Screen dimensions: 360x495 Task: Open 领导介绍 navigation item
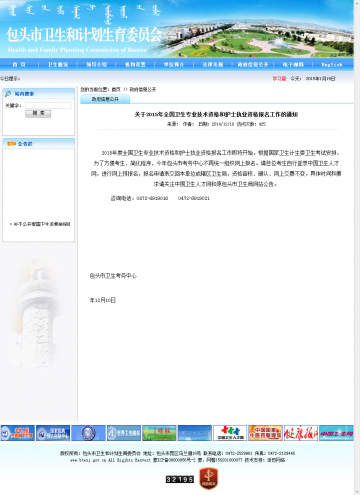point(97,64)
